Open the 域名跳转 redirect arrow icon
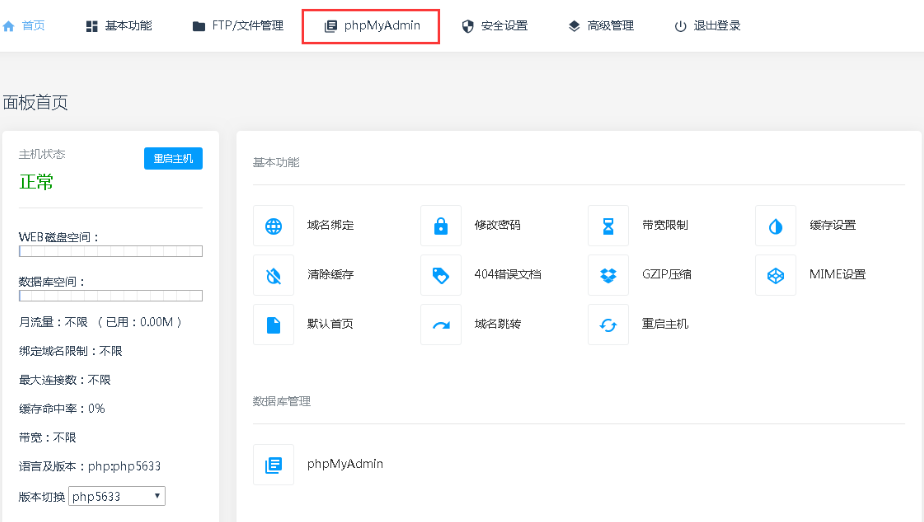 (441, 325)
